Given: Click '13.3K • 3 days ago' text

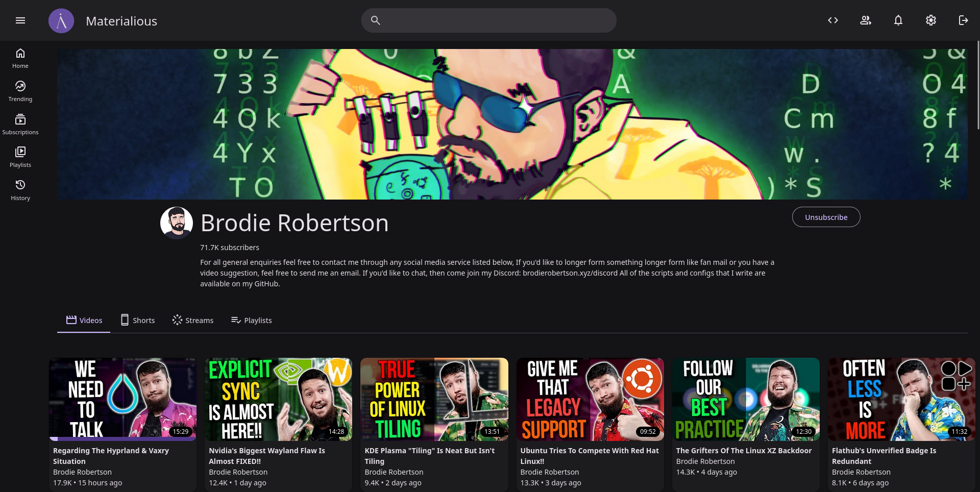Looking at the screenshot, I should coord(551,483).
